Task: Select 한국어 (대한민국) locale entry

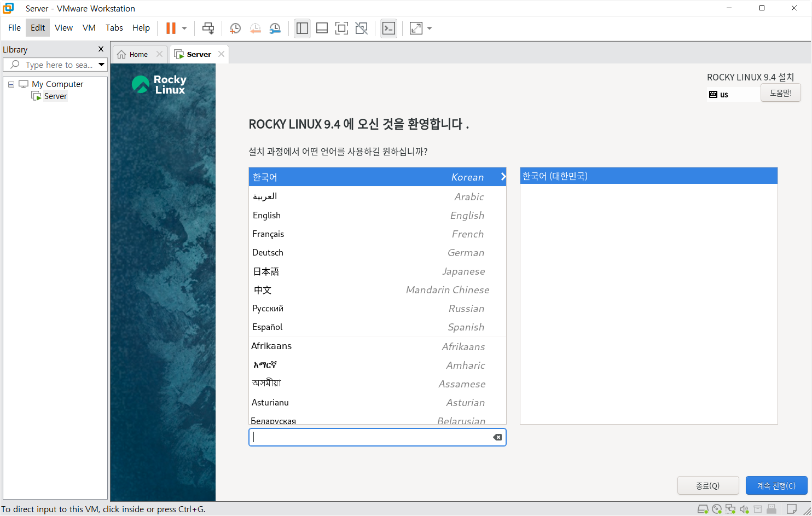Action: pyautogui.click(x=648, y=176)
